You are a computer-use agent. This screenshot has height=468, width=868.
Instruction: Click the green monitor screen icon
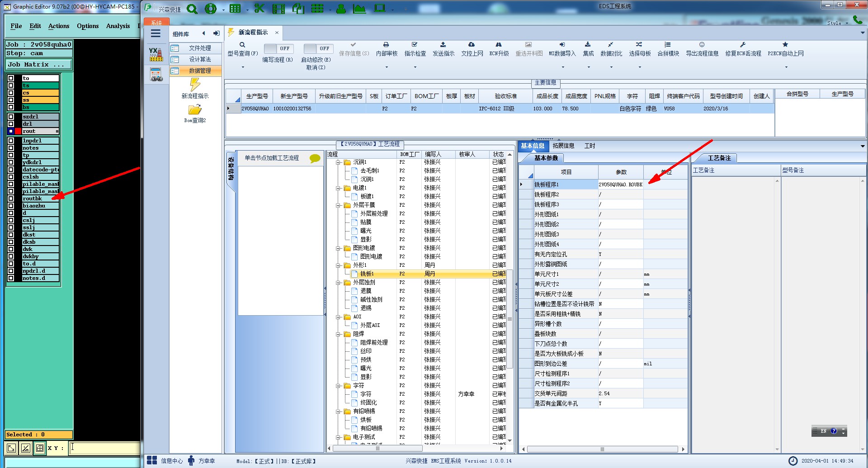pos(380,9)
